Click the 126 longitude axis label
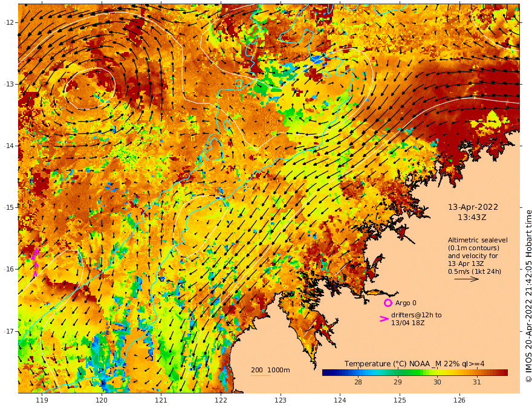Image resolution: width=532 pixels, height=411 pixels. coord(459,400)
